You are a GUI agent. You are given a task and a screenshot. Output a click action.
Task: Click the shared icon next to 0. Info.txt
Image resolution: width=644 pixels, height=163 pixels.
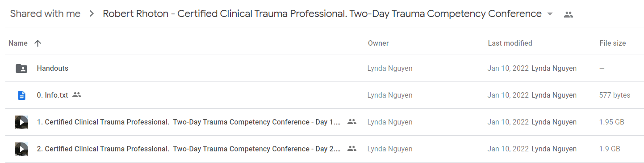pos(77,95)
